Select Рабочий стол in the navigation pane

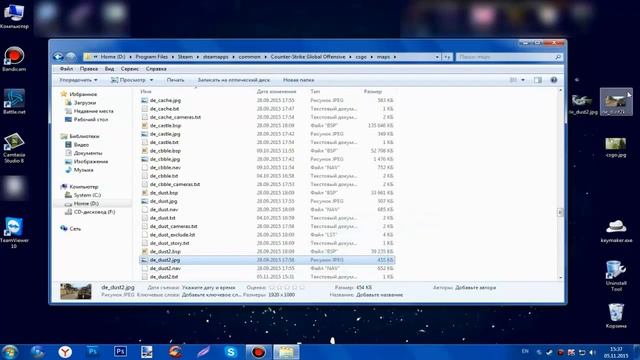tap(91, 119)
